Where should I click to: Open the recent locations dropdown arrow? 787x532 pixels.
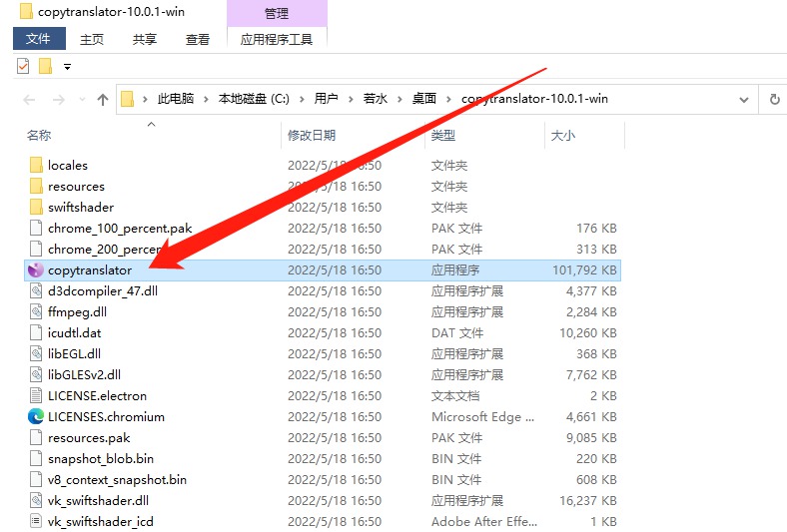[x=82, y=100]
